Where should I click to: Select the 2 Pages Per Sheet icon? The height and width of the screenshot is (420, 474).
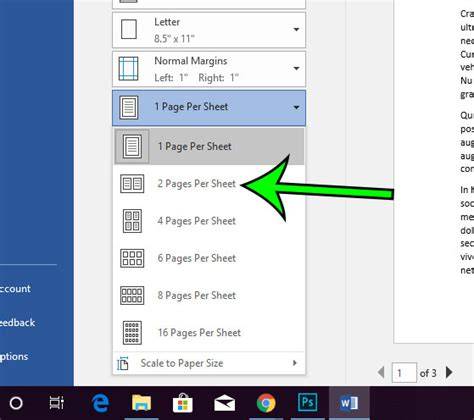pyautogui.click(x=132, y=184)
